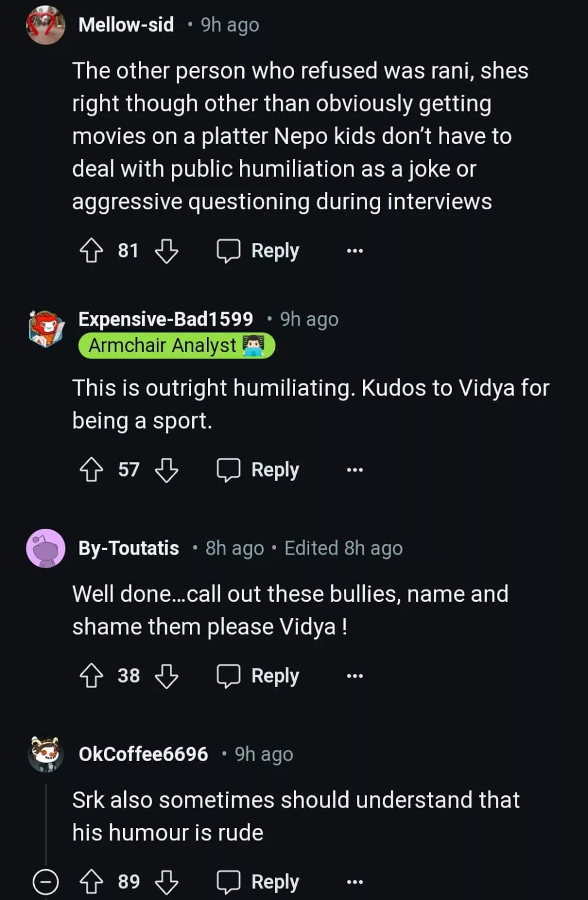This screenshot has height=900, width=588.
Task: Downvote OkCoffee6696's comment
Action: pos(166,881)
